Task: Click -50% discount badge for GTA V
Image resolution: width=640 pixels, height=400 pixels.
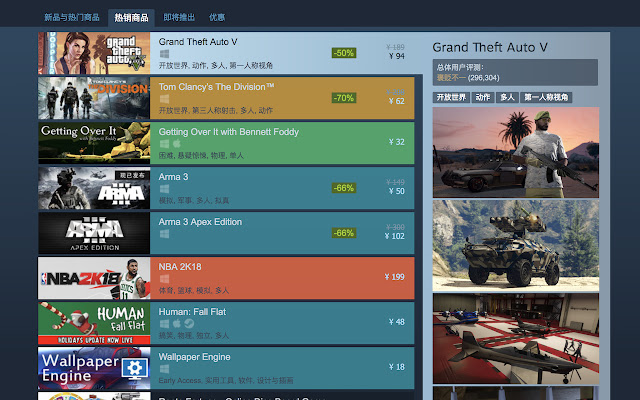Action: 344,53
